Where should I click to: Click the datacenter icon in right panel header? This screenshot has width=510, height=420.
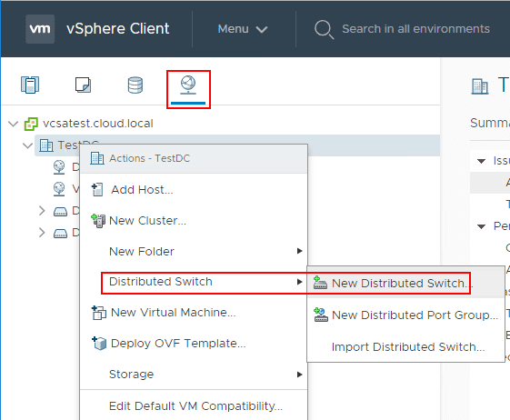click(x=480, y=86)
